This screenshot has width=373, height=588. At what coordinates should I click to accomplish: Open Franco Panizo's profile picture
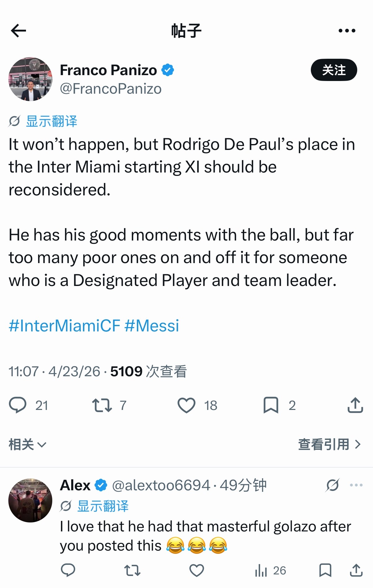point(30,79)
